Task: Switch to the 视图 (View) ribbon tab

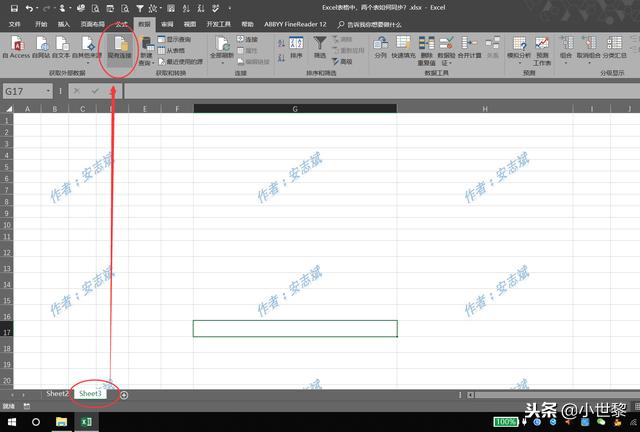Action: pos(190,24)
